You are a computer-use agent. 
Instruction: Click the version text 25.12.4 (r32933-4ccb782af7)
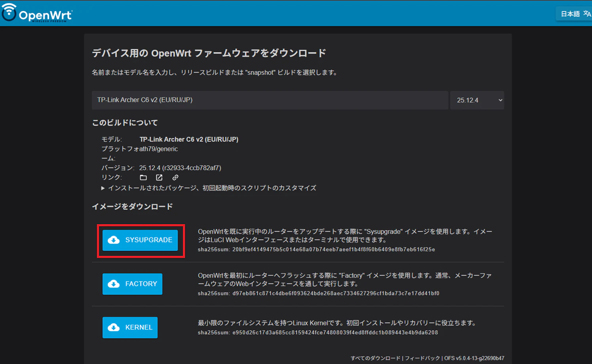180,168
